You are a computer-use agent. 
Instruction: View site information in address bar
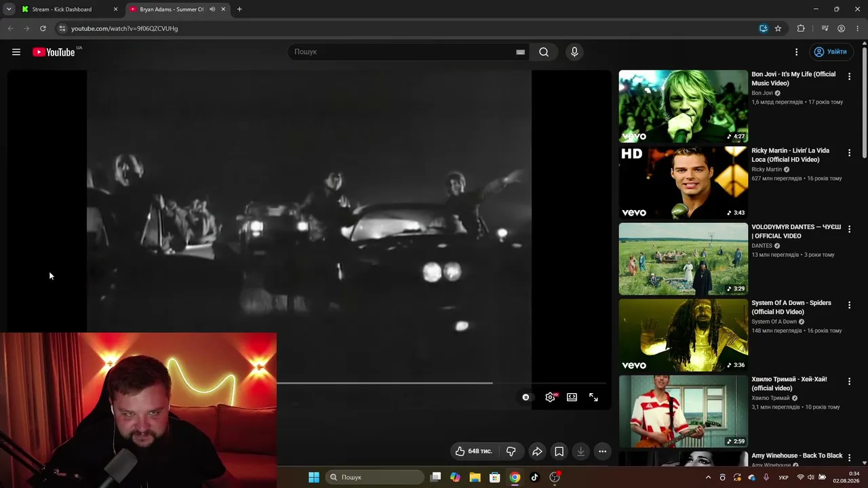(x=62, y=28)
